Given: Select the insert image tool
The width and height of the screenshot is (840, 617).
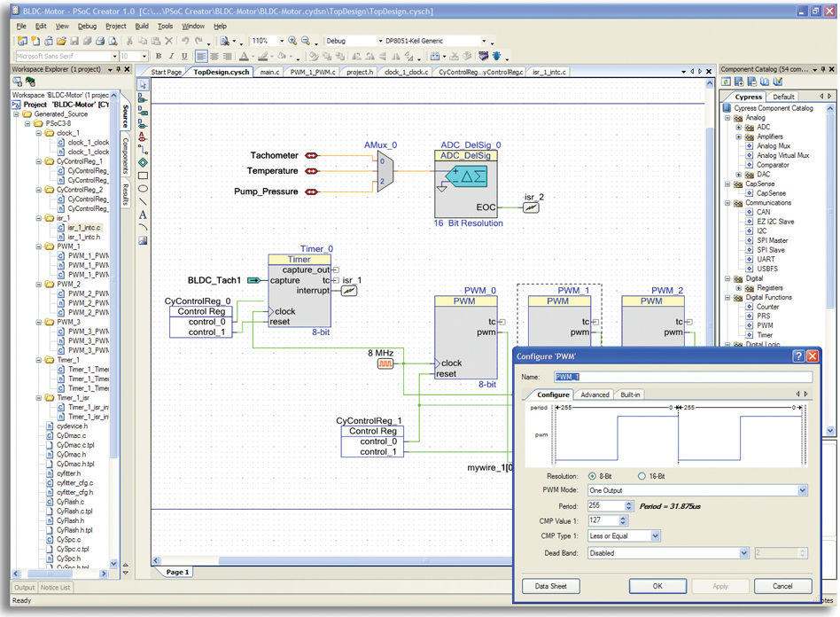Looking at the screenshot, I should pos(143,241).
